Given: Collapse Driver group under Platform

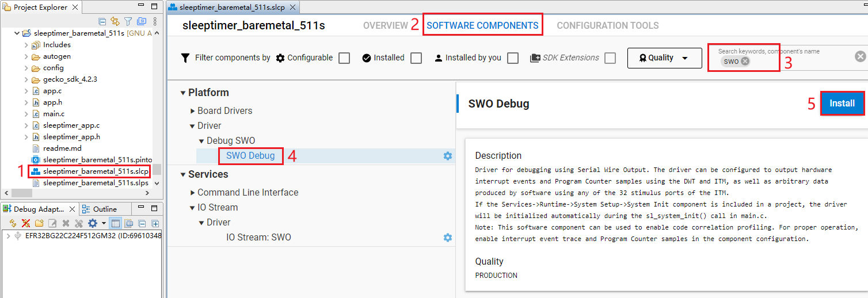Looking at the screenshot, I should pos(193,126).
